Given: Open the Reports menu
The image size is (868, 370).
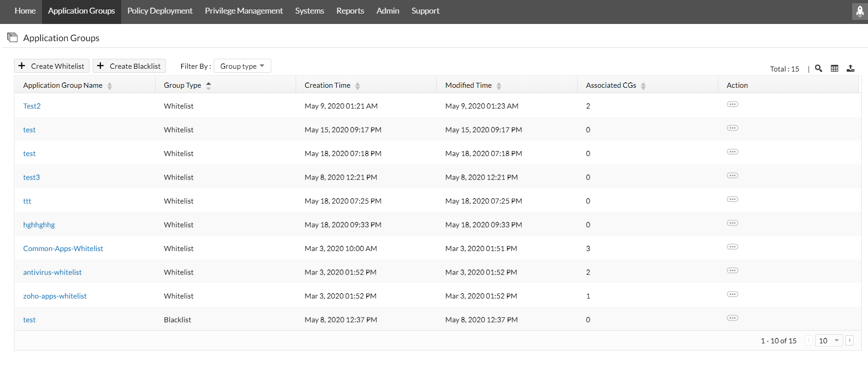Looking at the screenshot, I should 350,11.
